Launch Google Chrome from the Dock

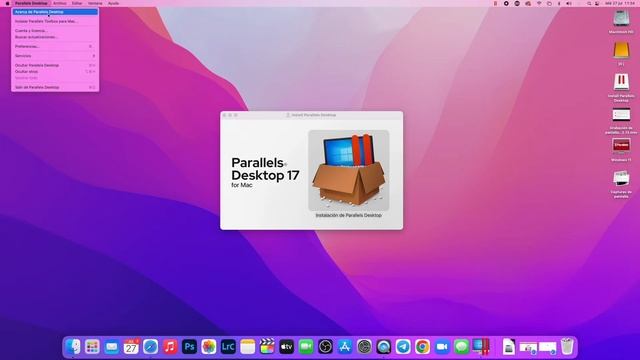coord(422,347)
